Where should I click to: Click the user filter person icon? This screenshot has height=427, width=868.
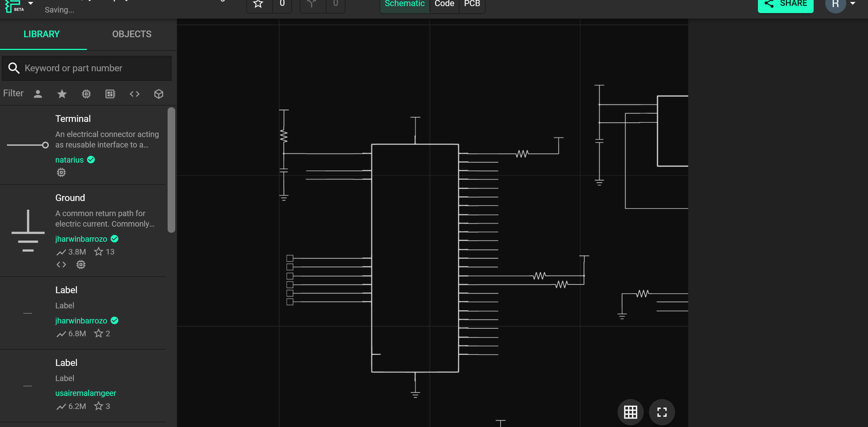pos(38,94)
